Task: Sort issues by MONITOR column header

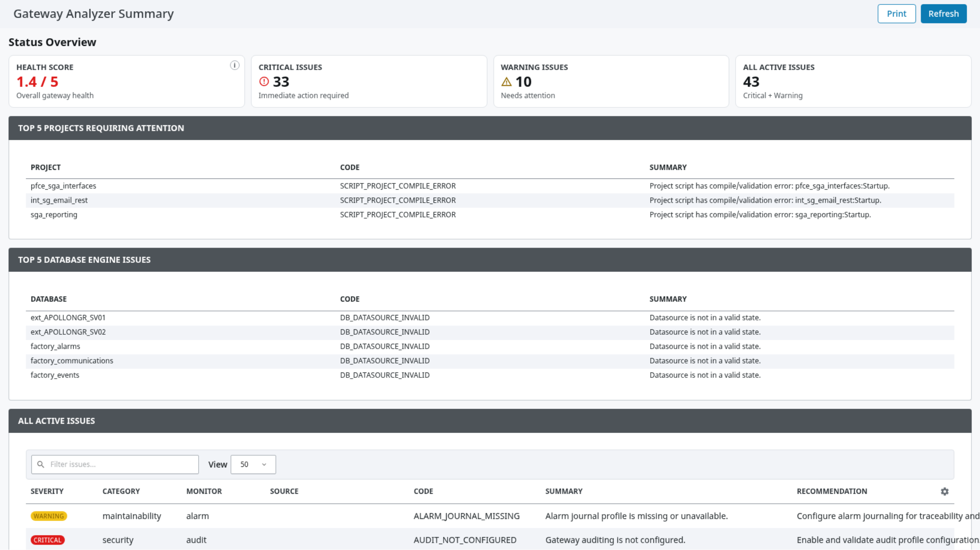Action: (x=204, y=491)
